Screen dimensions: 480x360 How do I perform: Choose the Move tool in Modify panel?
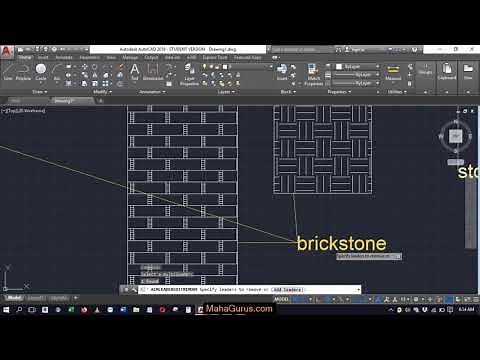(x=84, y=67)
